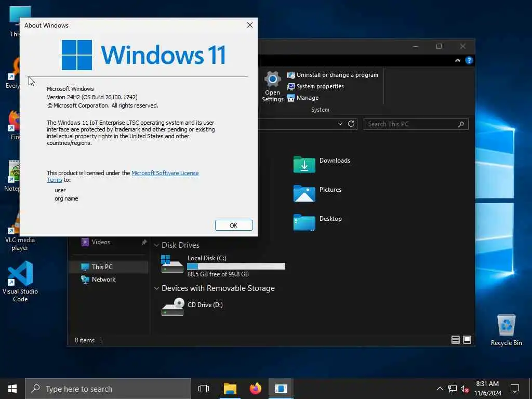Click Uninstall or change a program

tap(332, 75)
